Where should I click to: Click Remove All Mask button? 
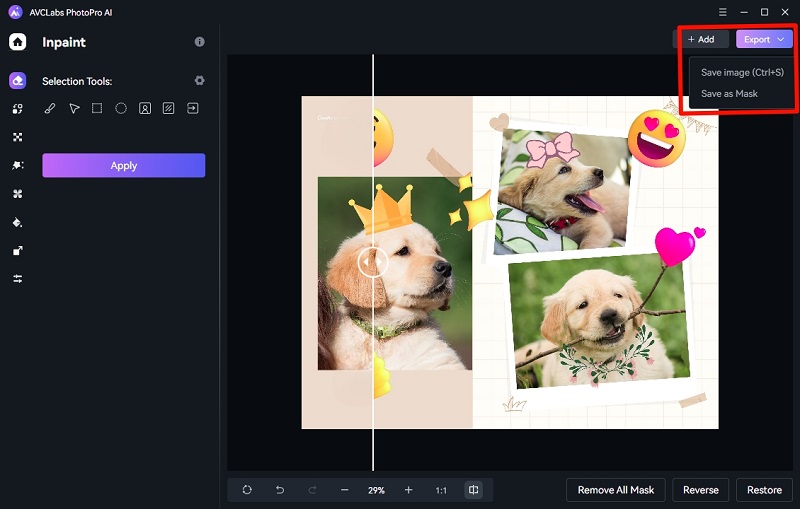click(x=615, y=490)
